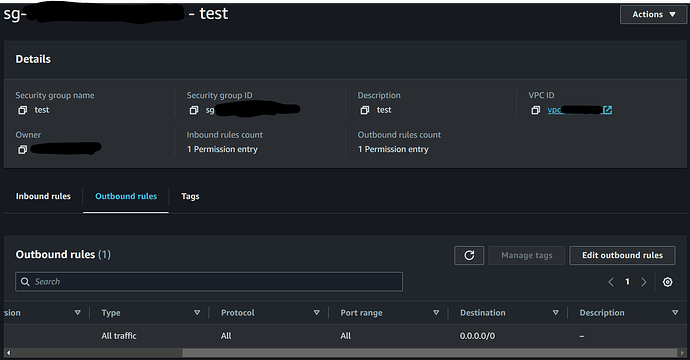Click the search magnifier icon

pos(25,282)
